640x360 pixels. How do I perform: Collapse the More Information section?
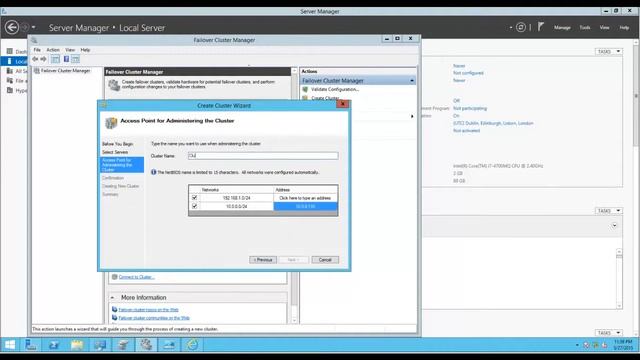[112, 298]
